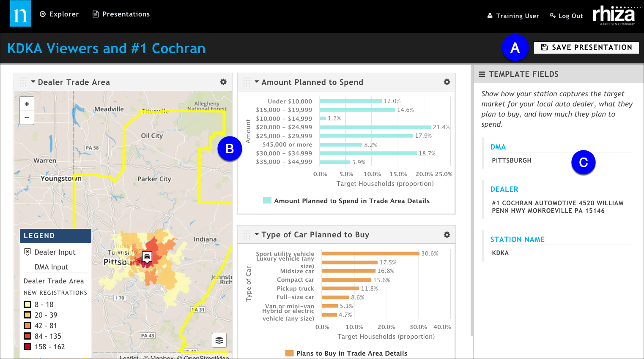Image resolution: width=644 pixels, height=359 pixels.
Task: Grab Amount Planned to Spend drag handle
Action: tap(247, 82)
